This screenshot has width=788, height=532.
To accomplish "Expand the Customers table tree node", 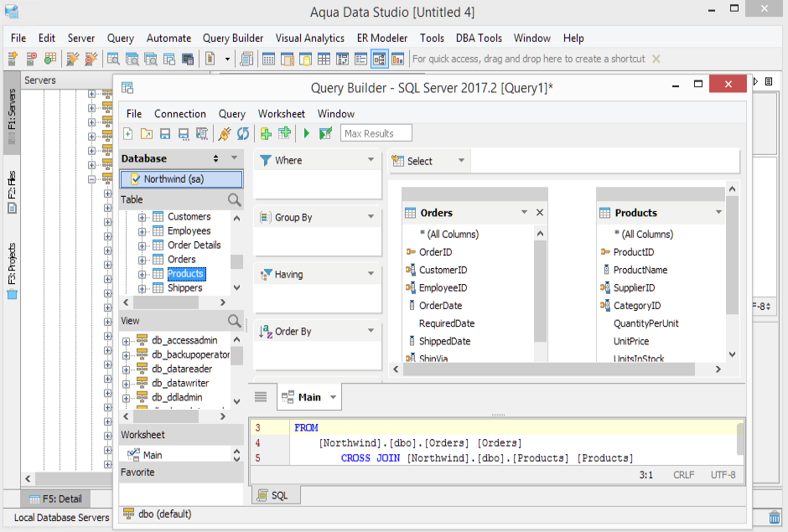I will (x=143, y=217).
